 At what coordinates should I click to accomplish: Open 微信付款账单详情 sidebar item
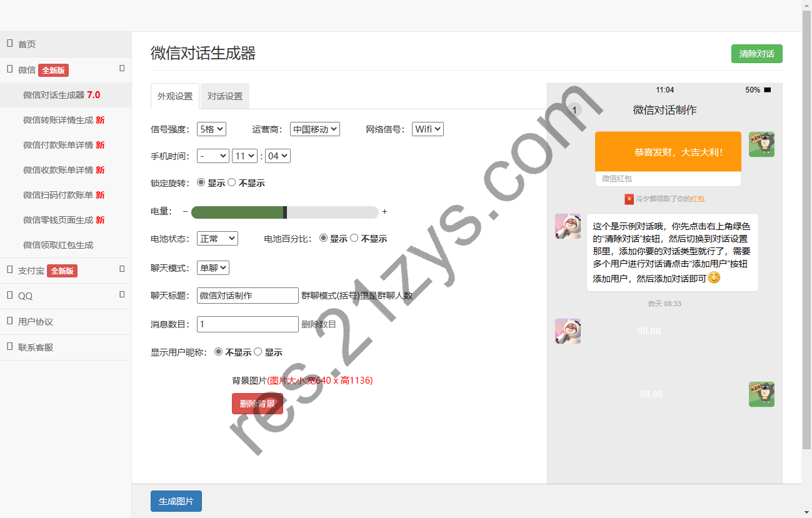pos(66,145)
